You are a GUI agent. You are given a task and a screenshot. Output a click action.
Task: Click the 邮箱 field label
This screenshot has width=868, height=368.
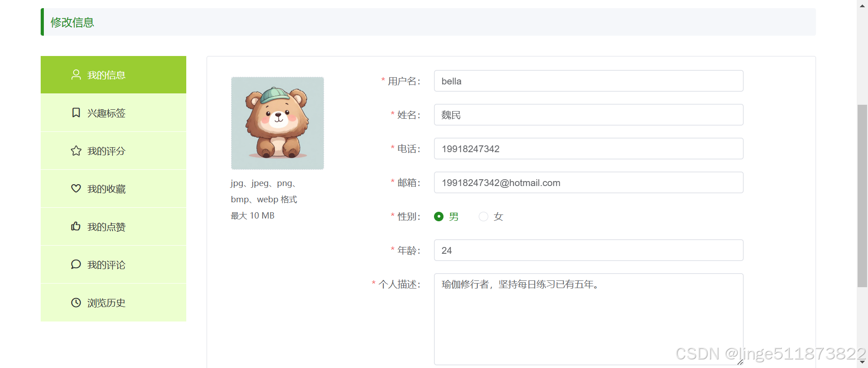coord(409,182)
